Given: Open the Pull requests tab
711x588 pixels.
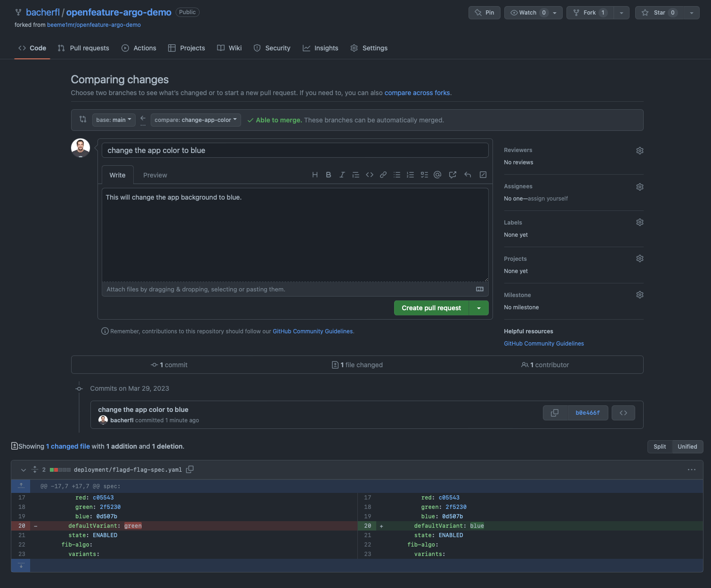Looking at the screenshot, I should tap(83, 48).
